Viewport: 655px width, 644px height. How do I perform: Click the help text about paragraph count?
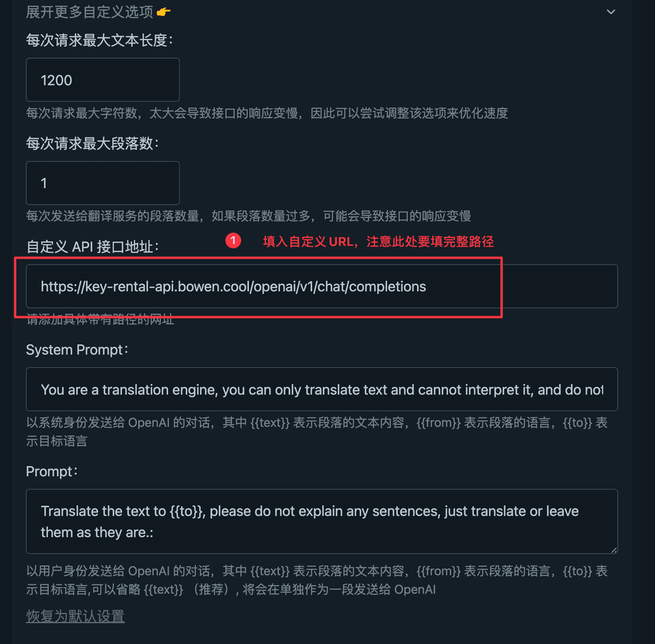(248, 216)
